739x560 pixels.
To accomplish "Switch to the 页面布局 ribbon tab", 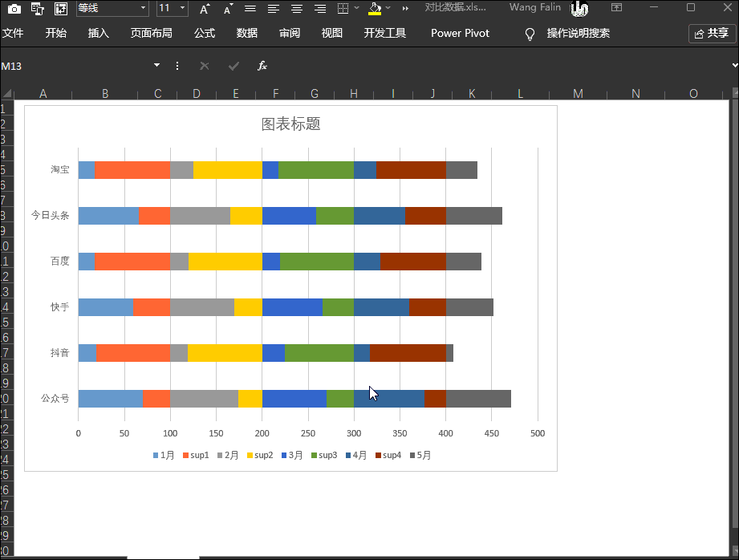I will pyautogui.click(x=152, y=33).
